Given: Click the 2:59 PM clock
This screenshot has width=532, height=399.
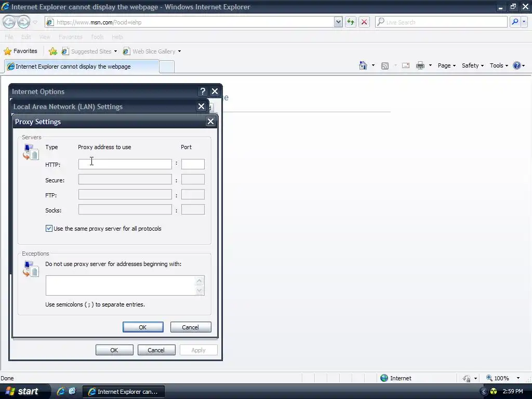Looking at the screenshot, I should click(x=513, y=392).
